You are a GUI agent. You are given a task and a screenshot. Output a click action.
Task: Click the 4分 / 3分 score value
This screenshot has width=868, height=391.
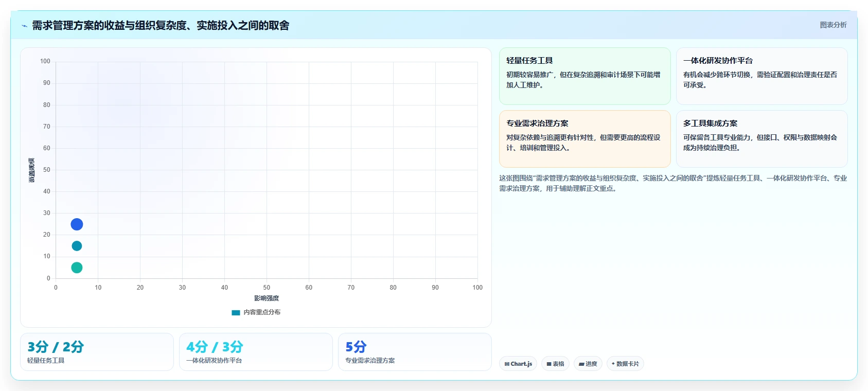[215, 347]
